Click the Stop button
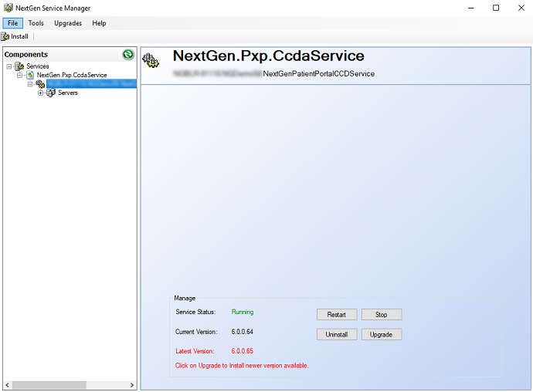This screenshot has height=392, width=533. (382, 315)
